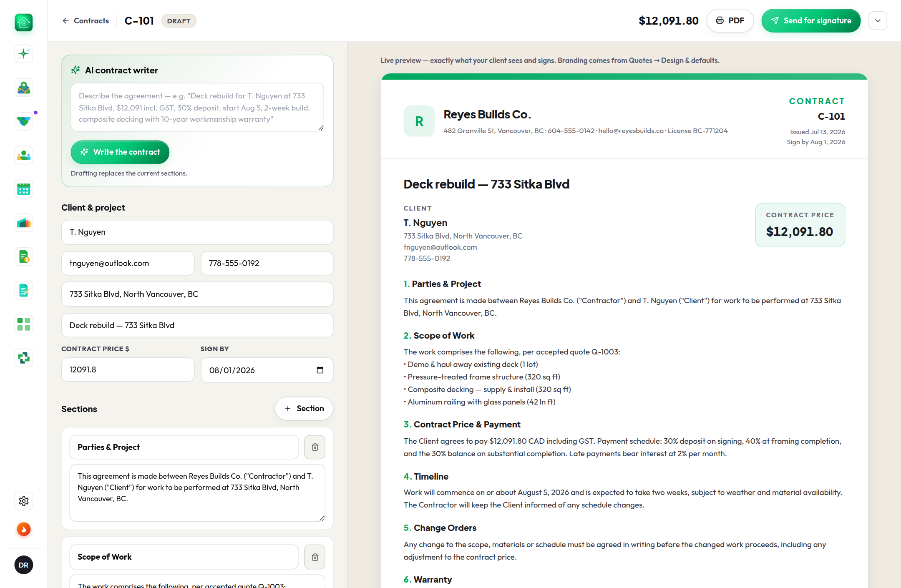Edit Parties & Project section body text
The image size is (901, 588).
197,493
